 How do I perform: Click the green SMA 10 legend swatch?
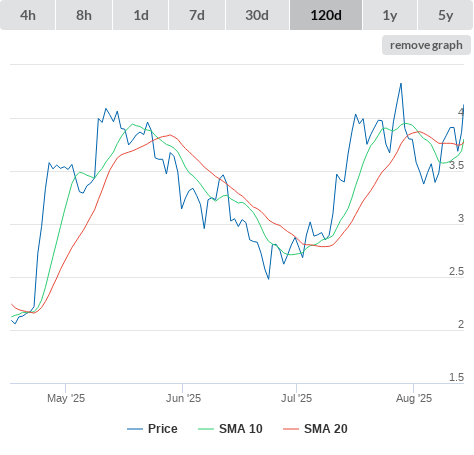tap(206, 429)
